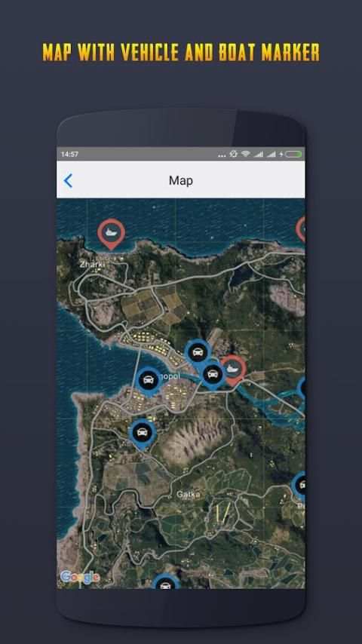Click the Google logo on the map
The image size is (362, 644).
pos(80,577)
